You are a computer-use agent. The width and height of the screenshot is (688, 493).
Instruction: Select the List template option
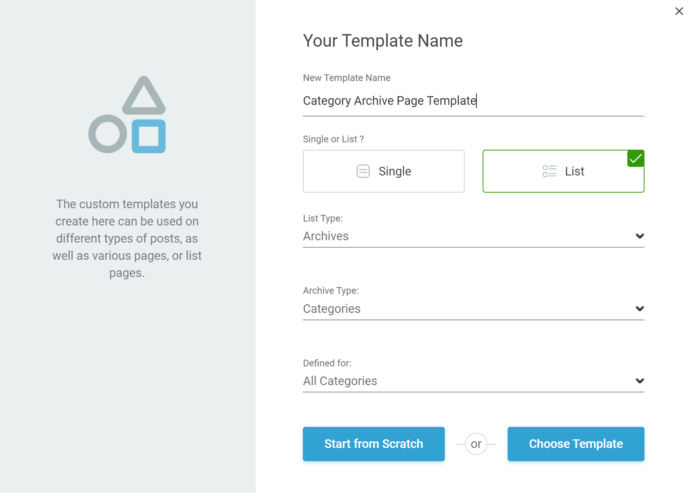(563, 171)
